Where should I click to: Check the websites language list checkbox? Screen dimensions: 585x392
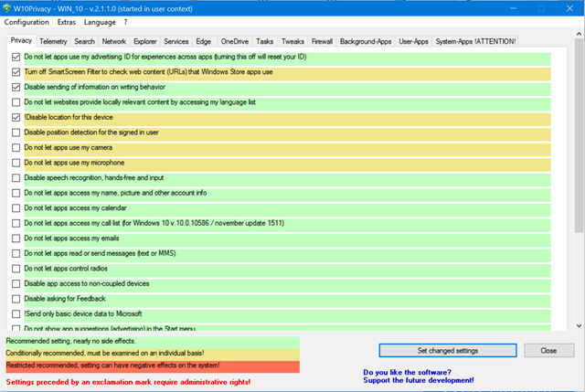[x=16, y=102]
